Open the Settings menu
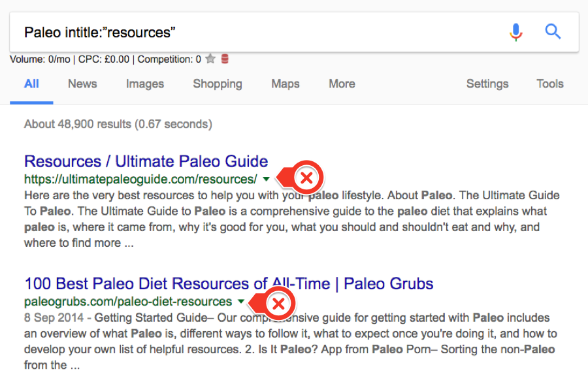The height and width of the screenshot is (380, 588). (x=487, y=84)
